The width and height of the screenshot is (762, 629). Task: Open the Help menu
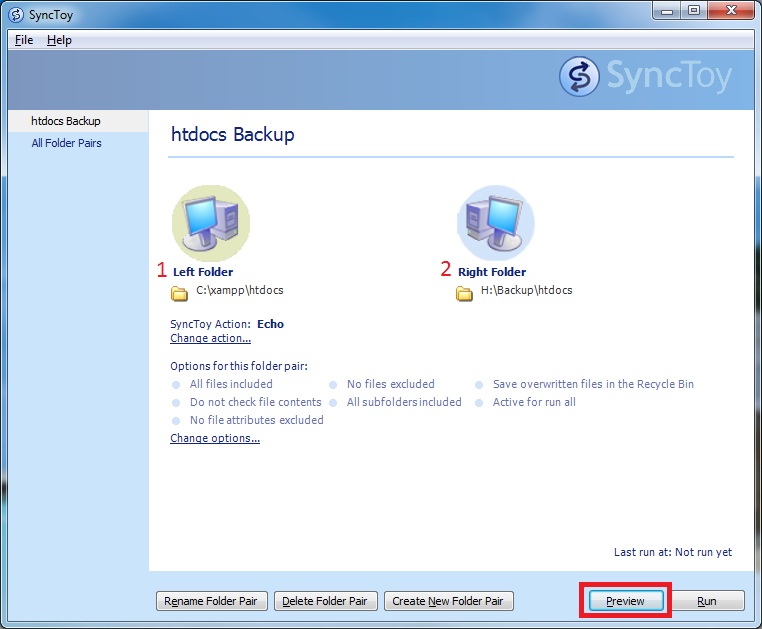59,40
